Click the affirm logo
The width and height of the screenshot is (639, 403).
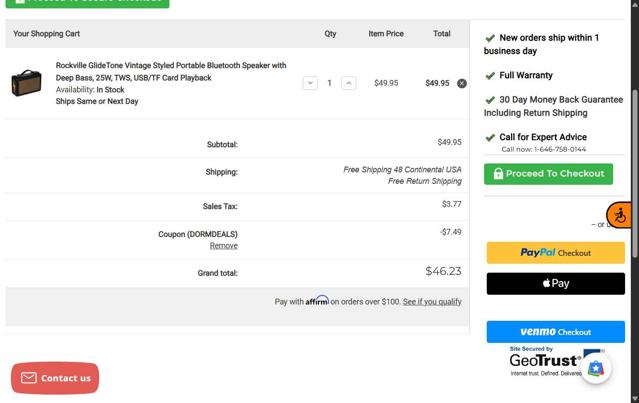pos(317,301)
